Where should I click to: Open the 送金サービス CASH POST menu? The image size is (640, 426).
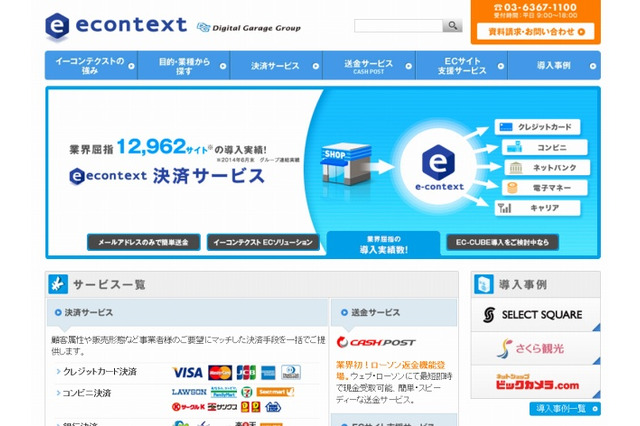(x=369, y=65)
